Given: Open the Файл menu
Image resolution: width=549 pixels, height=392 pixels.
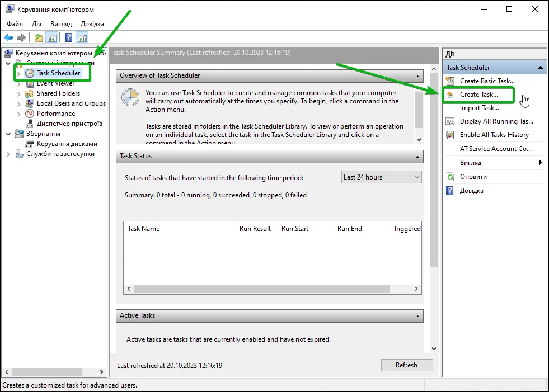Looking at the screenshot, I should coord(15,24).
